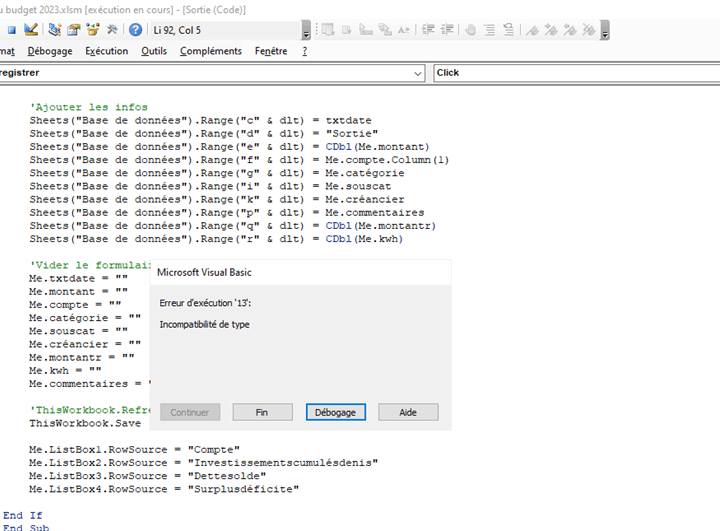Screen dimensions: 720x531
Task: Click the Clear All Bookmarks icon
Action: (589, 30)
